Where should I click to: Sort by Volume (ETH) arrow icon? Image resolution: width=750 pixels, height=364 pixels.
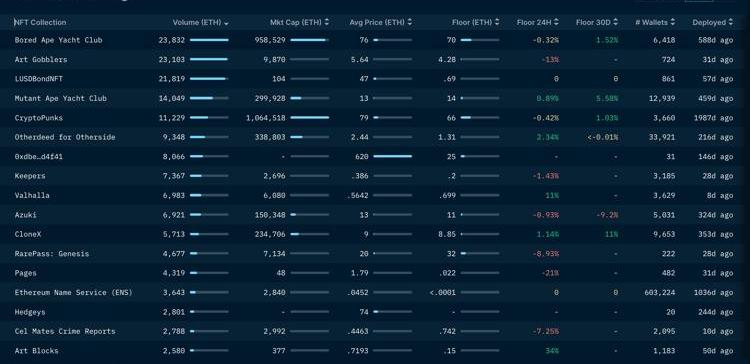click(226, 22)
